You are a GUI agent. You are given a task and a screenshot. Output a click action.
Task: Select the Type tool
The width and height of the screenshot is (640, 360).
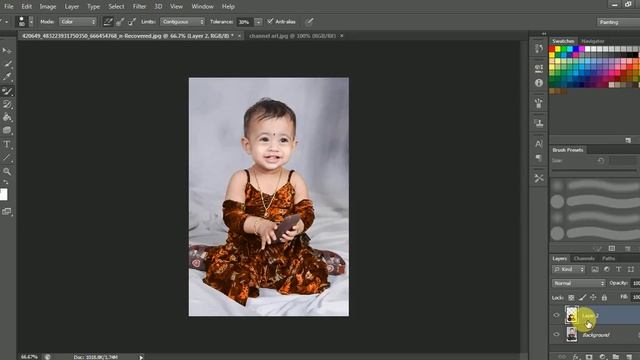(x=7, y=144)
